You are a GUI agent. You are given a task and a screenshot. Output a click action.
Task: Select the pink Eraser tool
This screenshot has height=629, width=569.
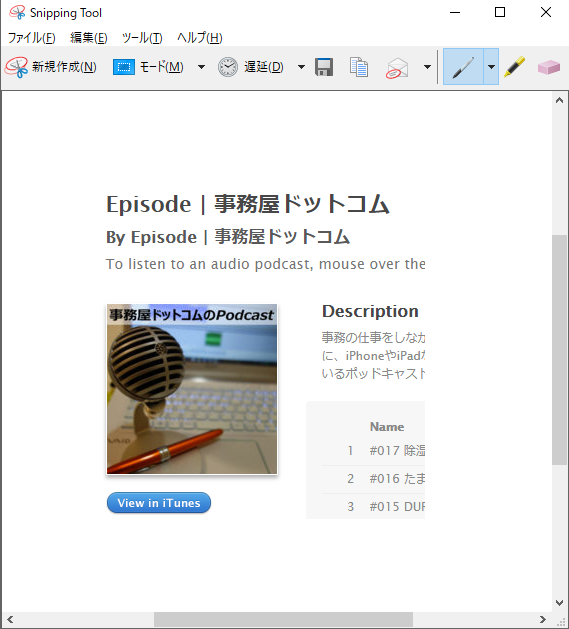tap(549, 67)
